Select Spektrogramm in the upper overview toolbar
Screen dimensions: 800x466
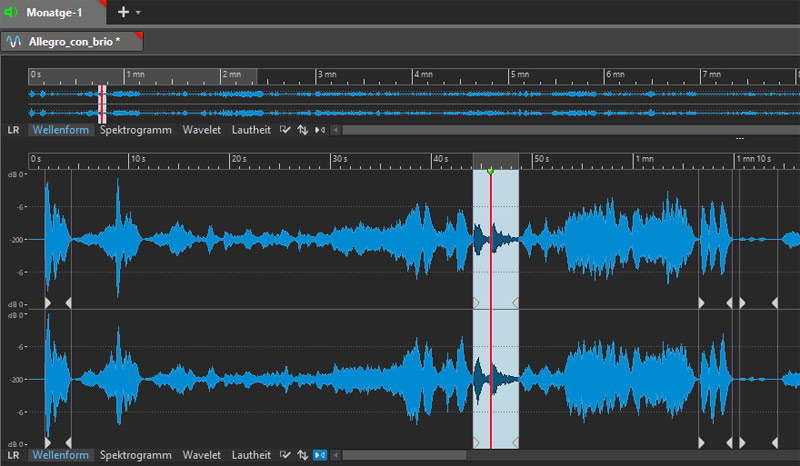point(136,130)
